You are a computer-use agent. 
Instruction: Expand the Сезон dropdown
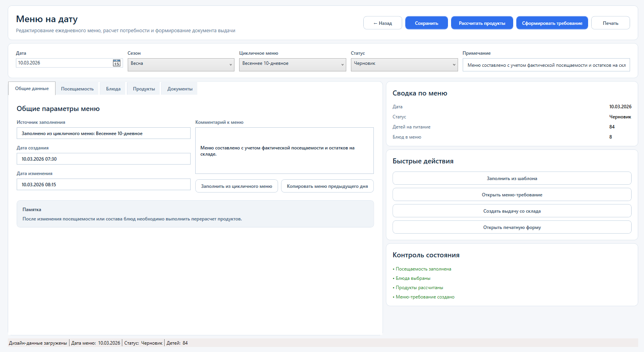[x=181, y=64]
